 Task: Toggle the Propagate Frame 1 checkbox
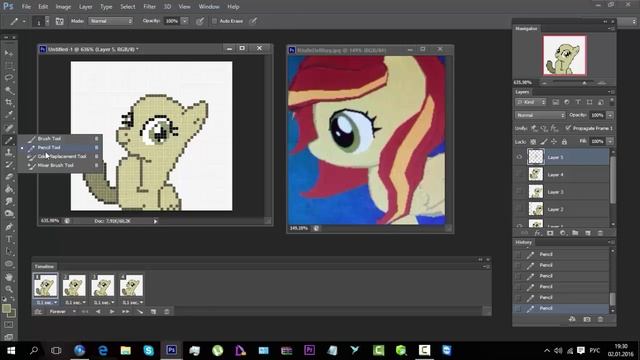coord(568,128)
